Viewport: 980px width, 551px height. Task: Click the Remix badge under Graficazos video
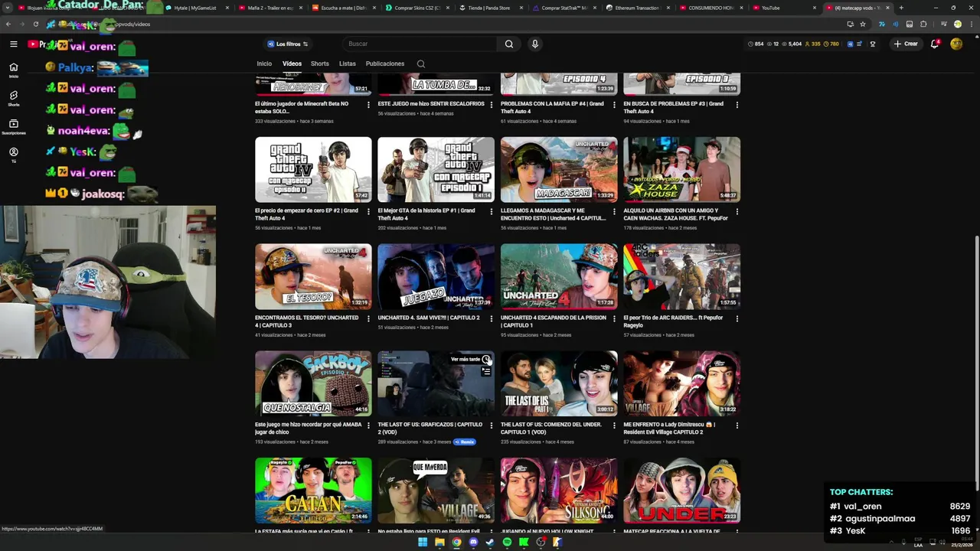[464, 442]
